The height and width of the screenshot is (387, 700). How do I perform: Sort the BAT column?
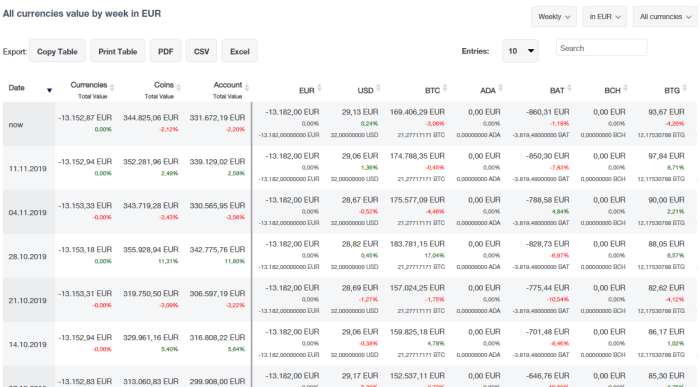click(x=570, y=88)
